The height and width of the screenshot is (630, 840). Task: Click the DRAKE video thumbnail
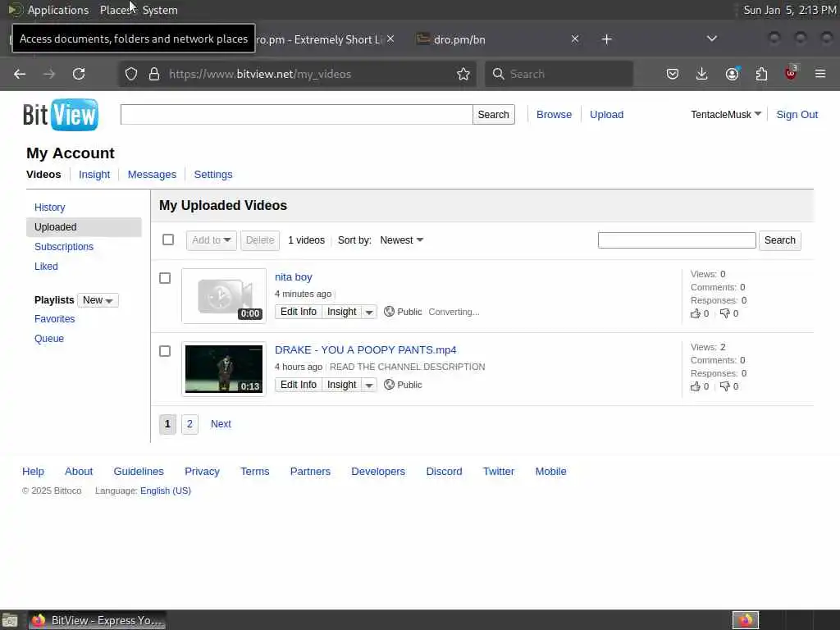224,368
